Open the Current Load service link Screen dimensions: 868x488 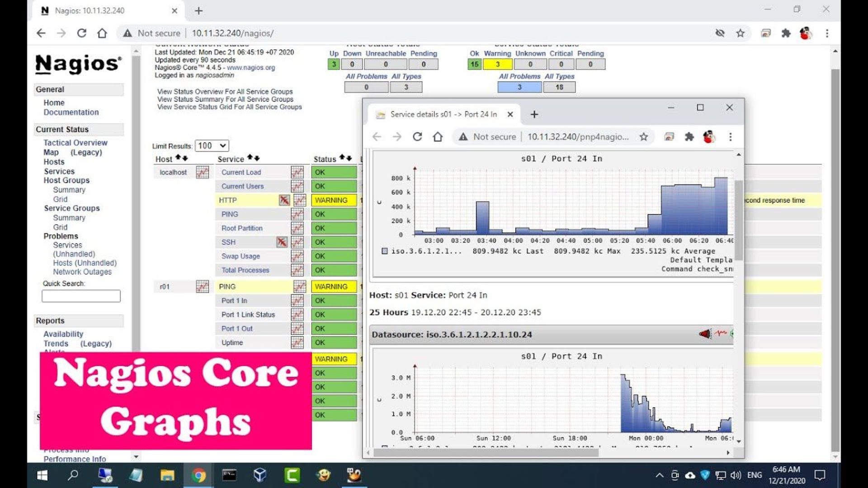click(x=241, y=172)
